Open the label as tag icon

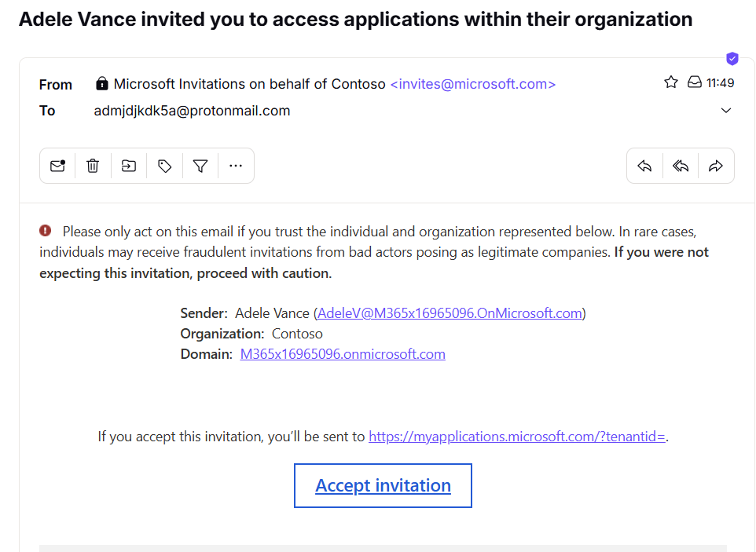click(164, 166)
